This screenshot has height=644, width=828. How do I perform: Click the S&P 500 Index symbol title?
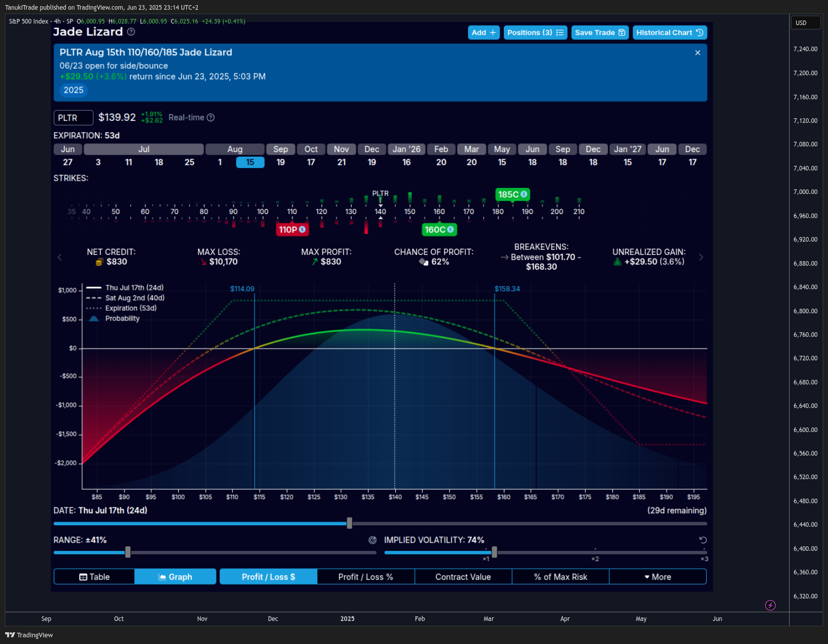pyautogui.click(x=29, y=22)
